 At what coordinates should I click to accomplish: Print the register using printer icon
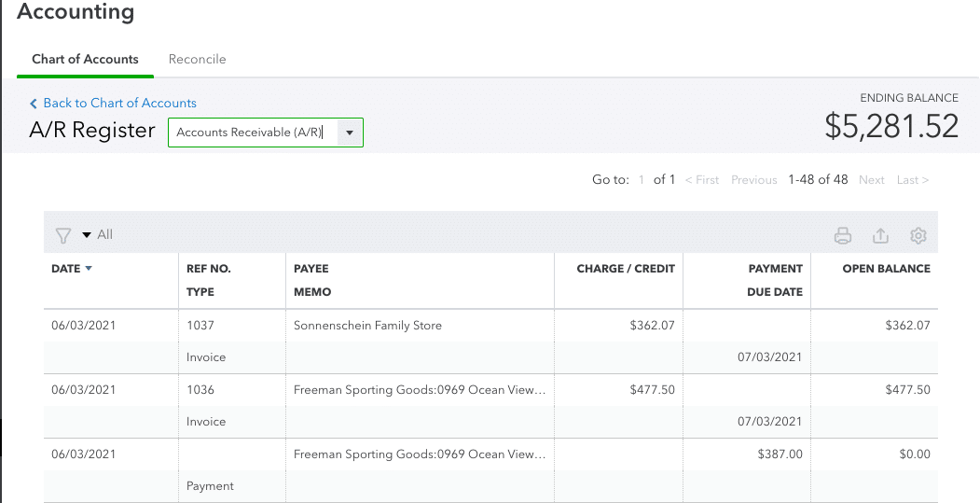pyautogui.click(x=843, y=235)
